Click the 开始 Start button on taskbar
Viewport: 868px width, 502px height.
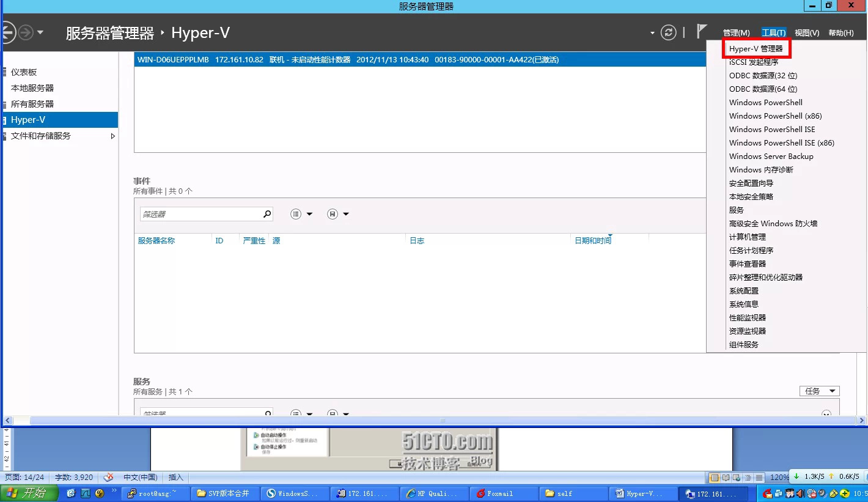29,493
